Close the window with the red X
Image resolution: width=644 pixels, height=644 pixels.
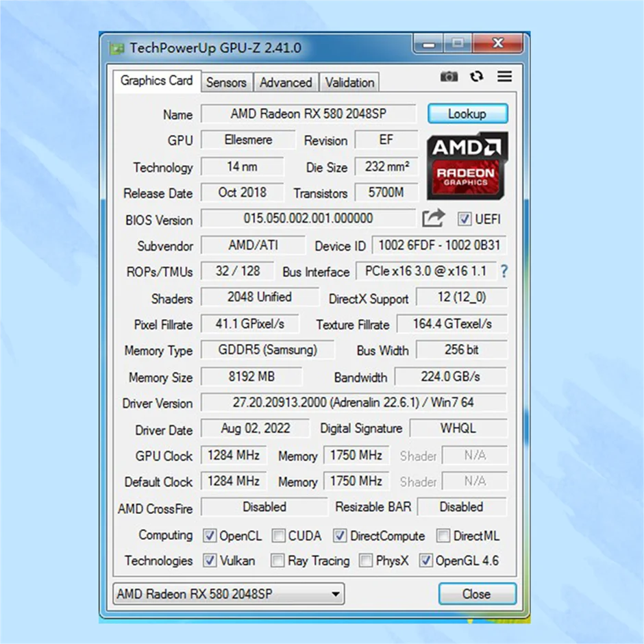pos(498,44)
